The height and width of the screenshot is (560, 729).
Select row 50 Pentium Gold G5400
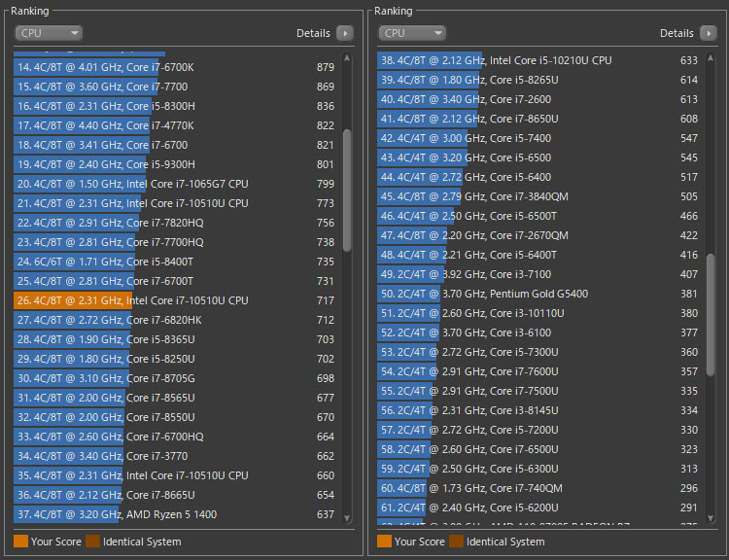539,294
